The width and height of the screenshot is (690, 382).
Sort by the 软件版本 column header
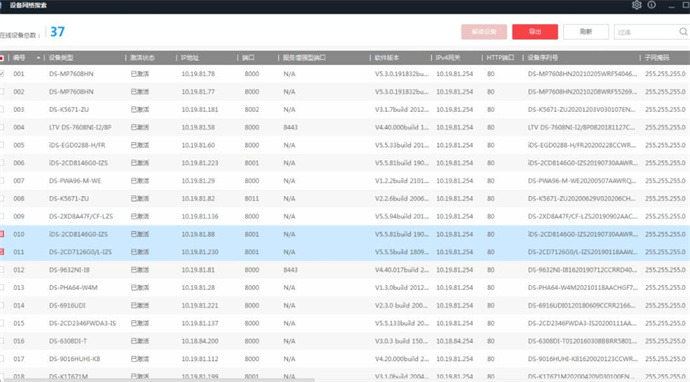[x=387, y=58]
